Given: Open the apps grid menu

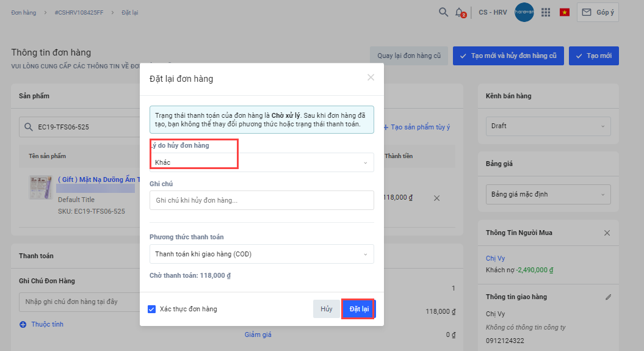Looking at the screenshot, I should [x=546, y=12].
